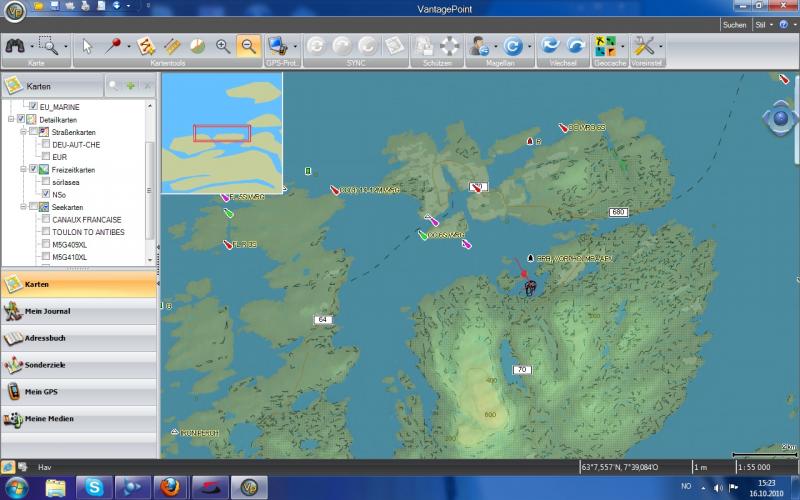This screenshot has height=500, width=800.
Task: Uncheck the EU_MARINE map checkbox
Action: point(34,107)
